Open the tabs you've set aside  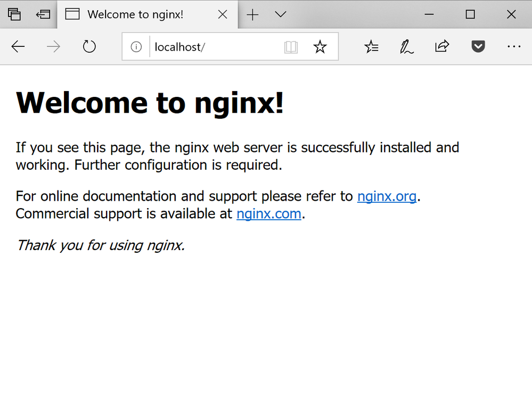tap(14, 14)
